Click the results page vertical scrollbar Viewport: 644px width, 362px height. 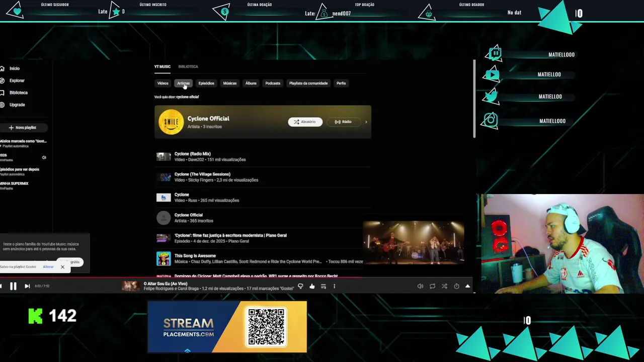pos(474,98)
